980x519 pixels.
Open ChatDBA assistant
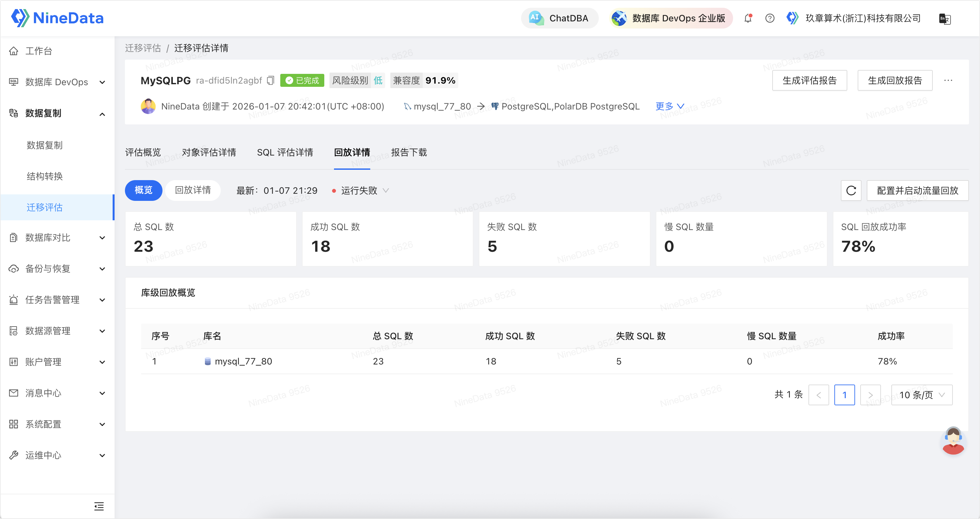click(559, 18)
